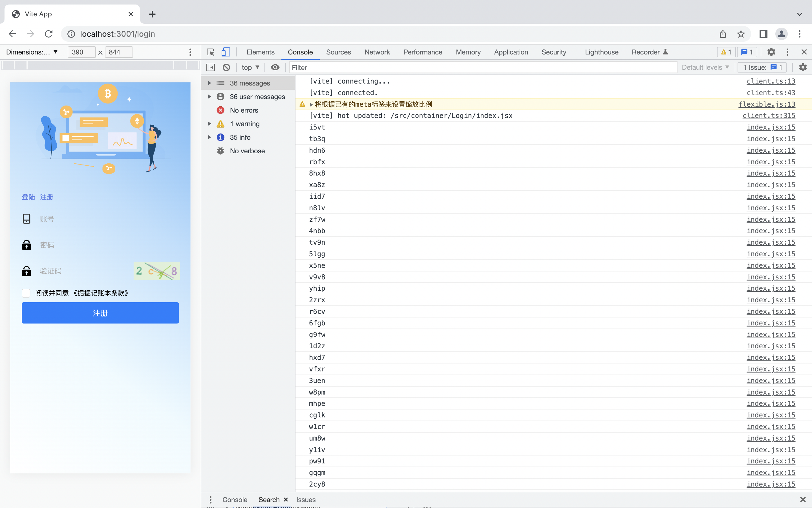Click the 密码 password input field
The width and height of the screenshot is (812, 508).
109,245
